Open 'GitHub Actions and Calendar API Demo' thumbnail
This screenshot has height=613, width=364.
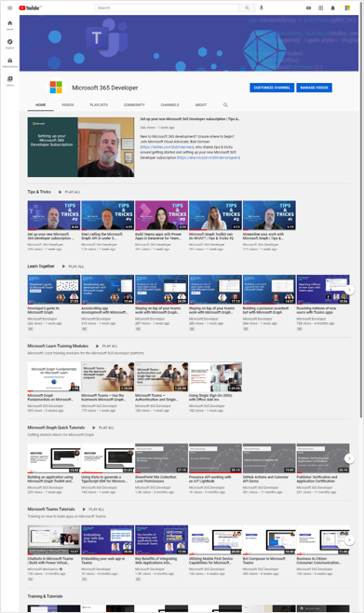[269, 458]
